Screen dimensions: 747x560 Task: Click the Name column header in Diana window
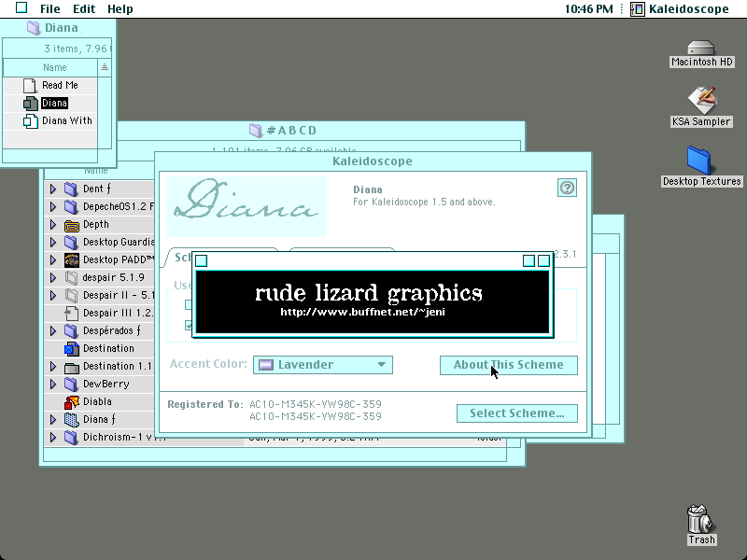[x=50, y=67]
